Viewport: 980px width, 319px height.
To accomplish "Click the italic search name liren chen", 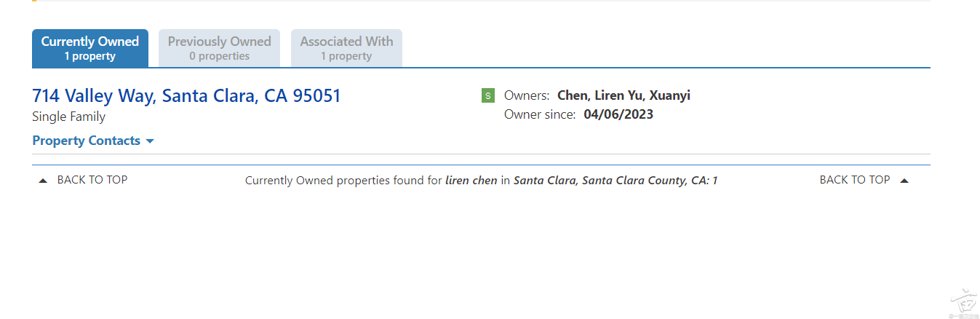I will click(471, 181).
